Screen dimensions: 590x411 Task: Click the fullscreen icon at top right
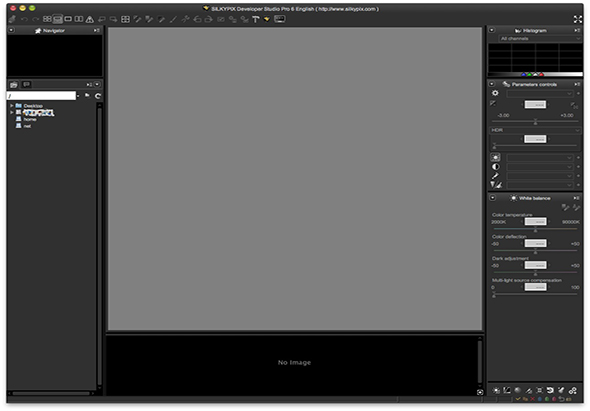click(578, 19)
